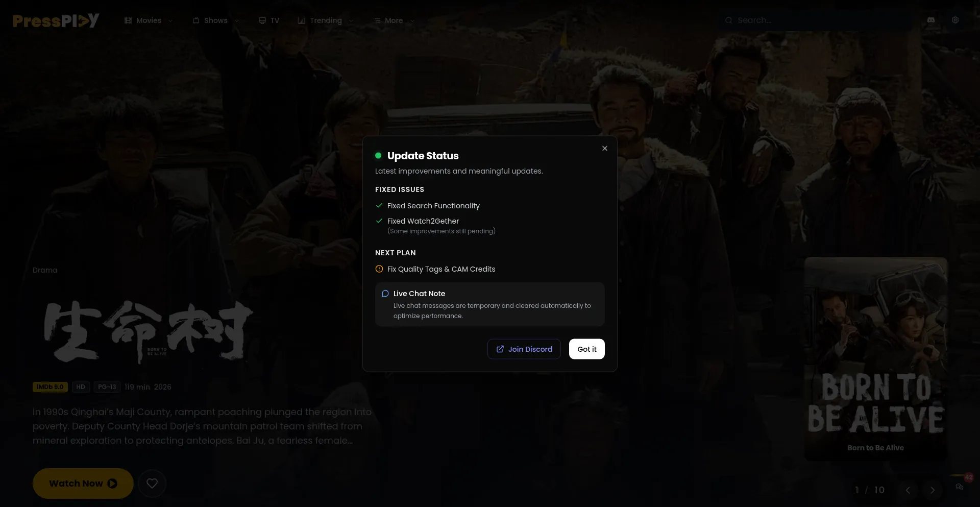Click the Join Discord button

[x=524, y=349]
